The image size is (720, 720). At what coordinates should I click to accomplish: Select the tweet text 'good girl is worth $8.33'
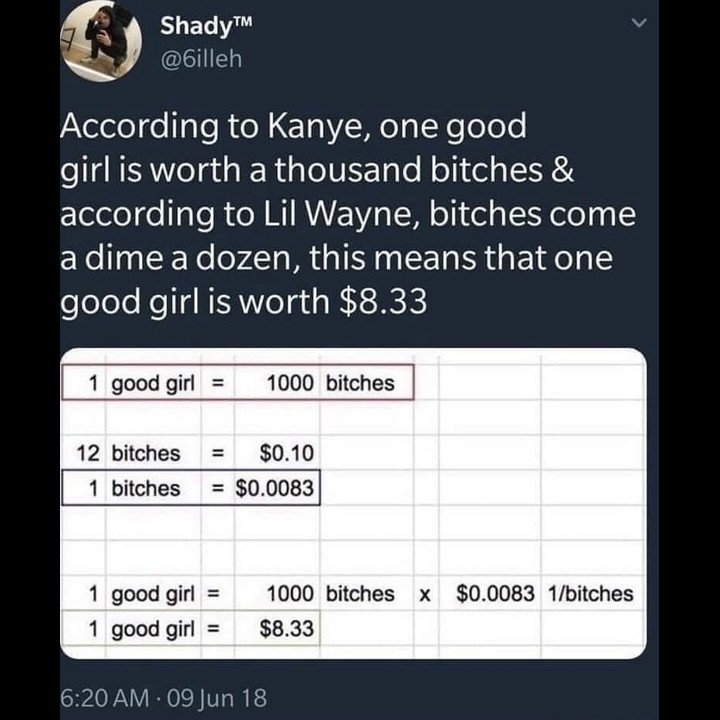[243, 302]
